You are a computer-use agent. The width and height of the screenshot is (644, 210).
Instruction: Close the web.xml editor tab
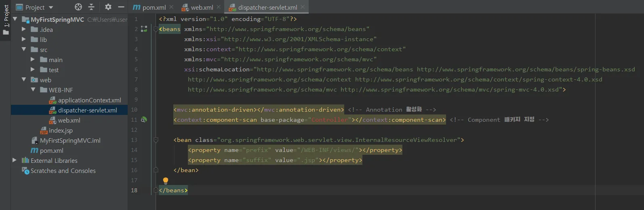click(219, 7)
